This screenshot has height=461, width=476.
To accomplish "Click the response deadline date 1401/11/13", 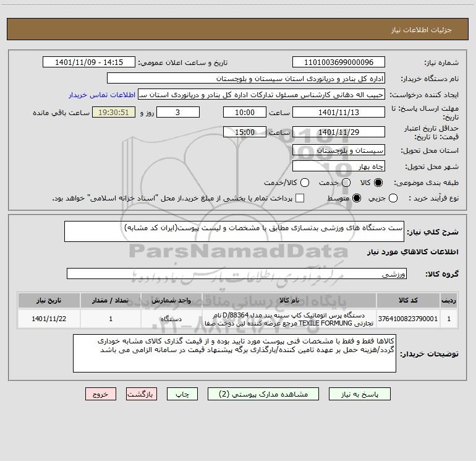I will [x=339, y=112].
